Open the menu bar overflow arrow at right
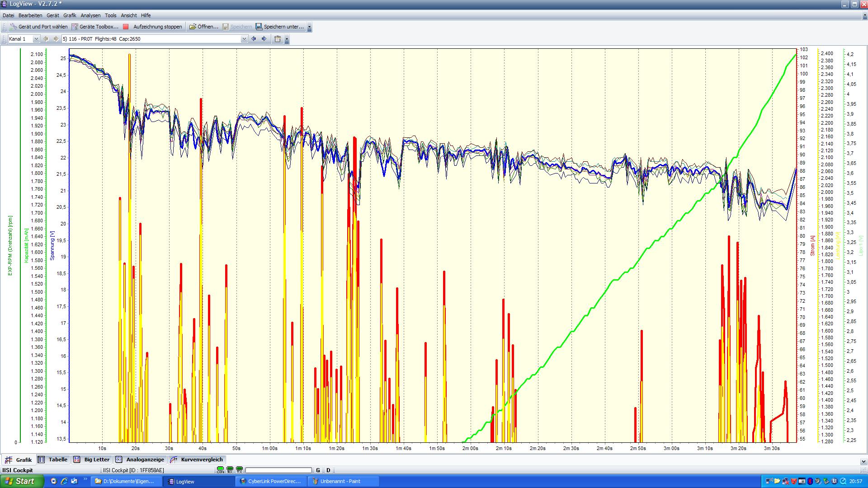 click(x=864, y=16)
